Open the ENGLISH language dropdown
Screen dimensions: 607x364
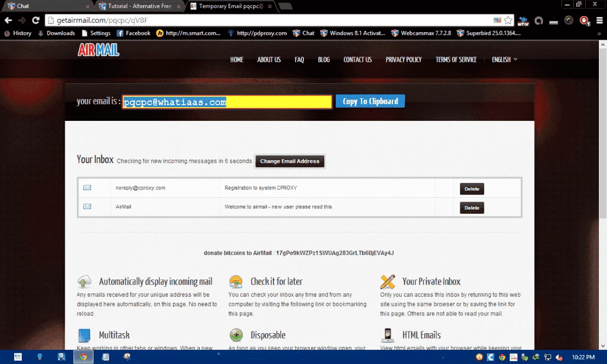coord(504,60)
